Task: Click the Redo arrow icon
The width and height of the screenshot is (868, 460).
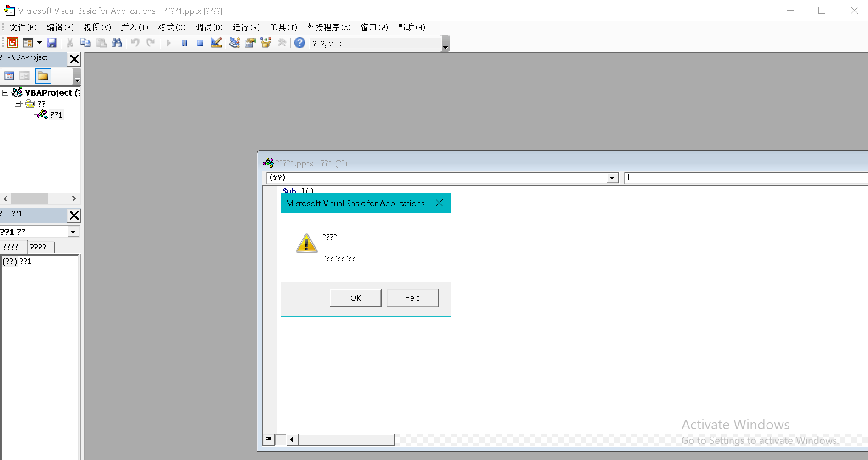Action: pyautogui.click(x=151, y=43)
